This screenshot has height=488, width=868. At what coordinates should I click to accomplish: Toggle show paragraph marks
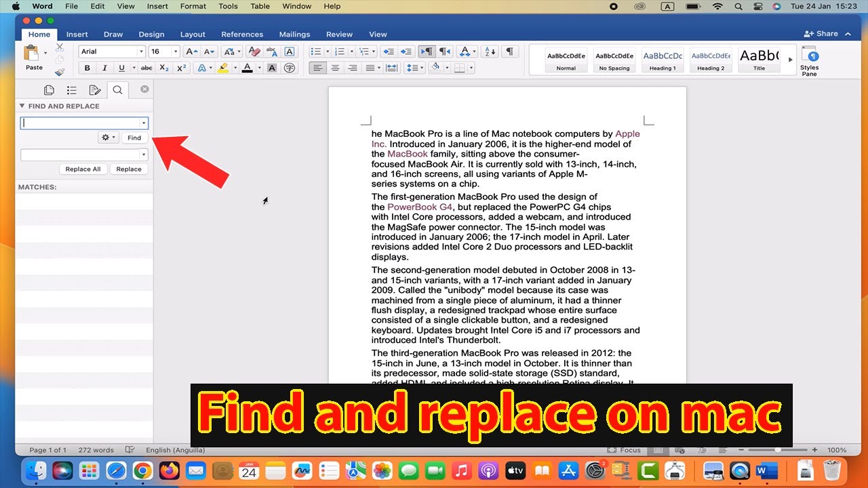(x=509, y=52)
